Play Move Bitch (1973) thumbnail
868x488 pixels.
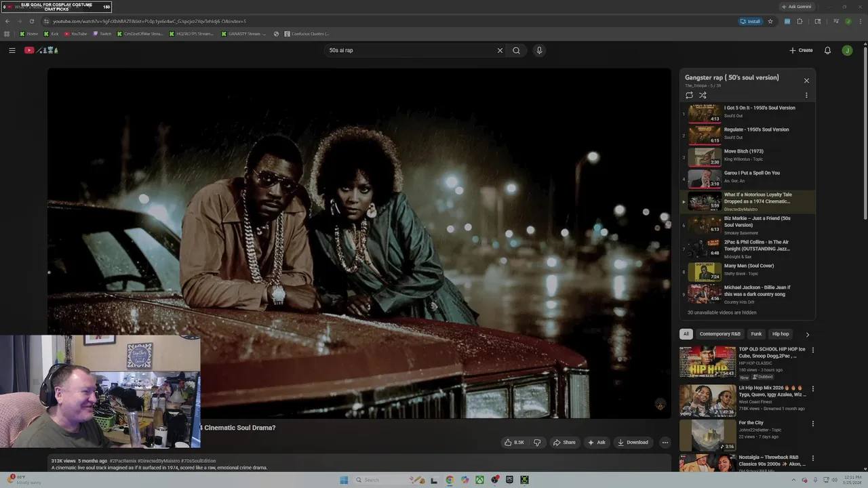click(705, 157)
